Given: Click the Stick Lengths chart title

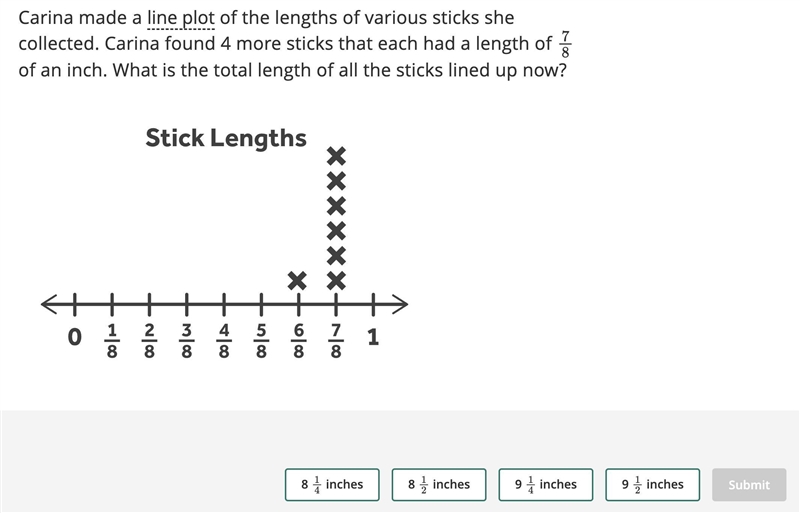Looking at the screenshot, I should tap(226, 138).
